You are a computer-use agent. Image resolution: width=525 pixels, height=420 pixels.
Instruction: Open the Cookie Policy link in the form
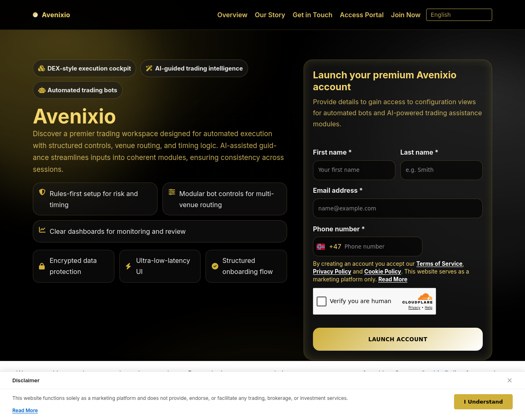tap(383, 272)
